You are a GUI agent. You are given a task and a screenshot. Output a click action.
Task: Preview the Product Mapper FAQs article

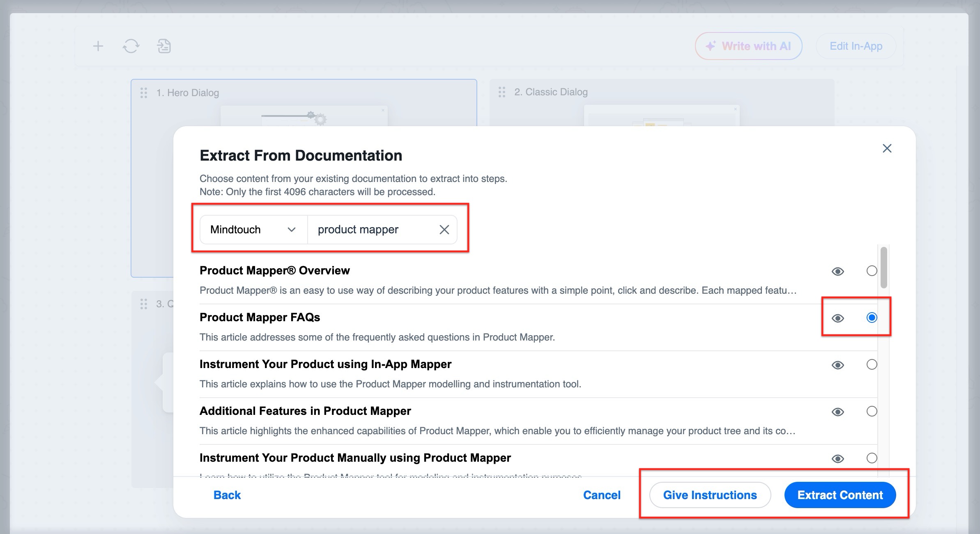click(838, 318)
